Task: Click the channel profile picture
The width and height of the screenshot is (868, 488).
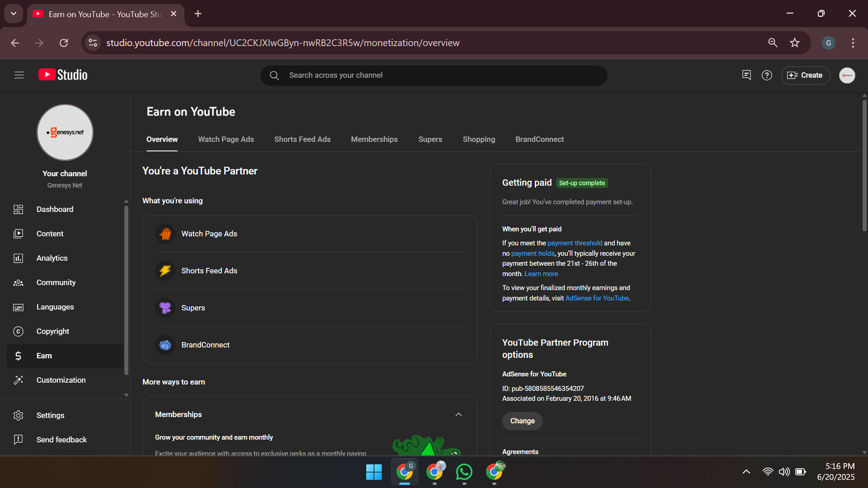Action: pyautogui.click(x=65, y=132)
